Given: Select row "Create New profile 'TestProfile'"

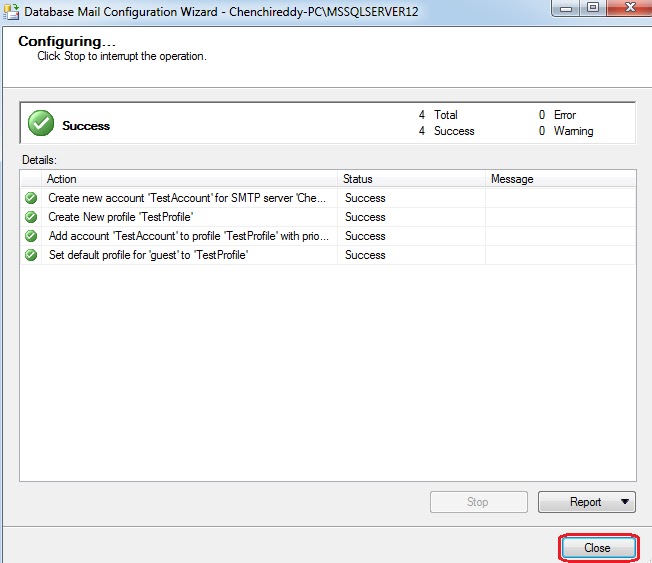Looking at the screenshot, I should [x=328, y=217].
